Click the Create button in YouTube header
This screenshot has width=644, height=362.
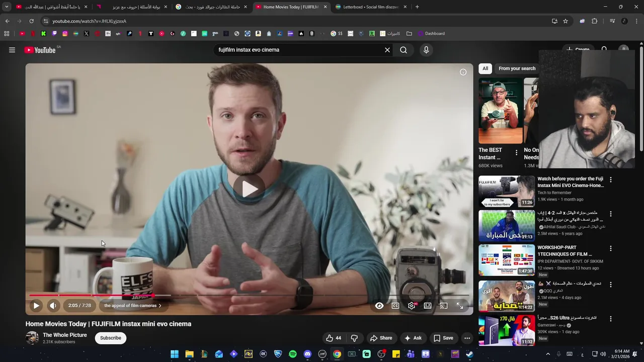[x=578, y=50]
